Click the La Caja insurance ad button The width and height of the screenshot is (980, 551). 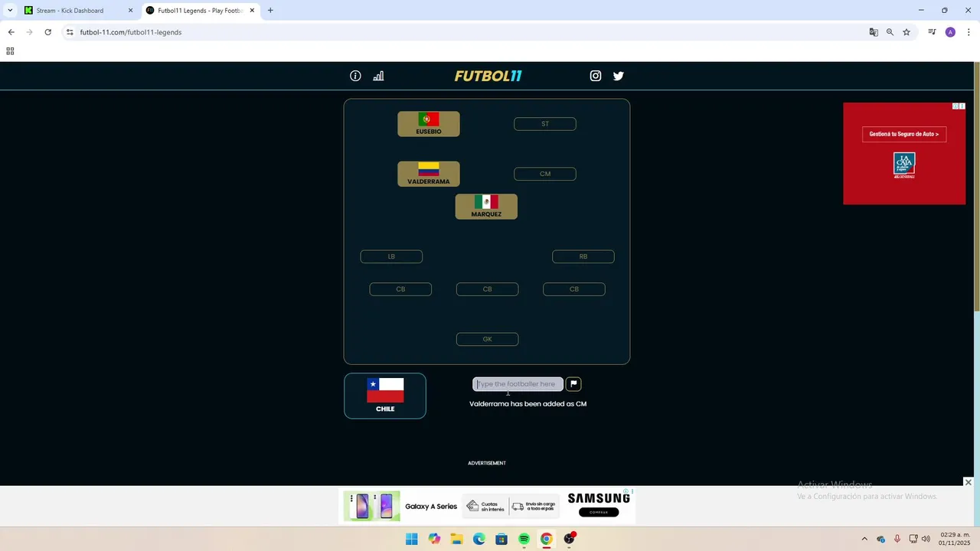pyautogui.click(x=904, y=134)
